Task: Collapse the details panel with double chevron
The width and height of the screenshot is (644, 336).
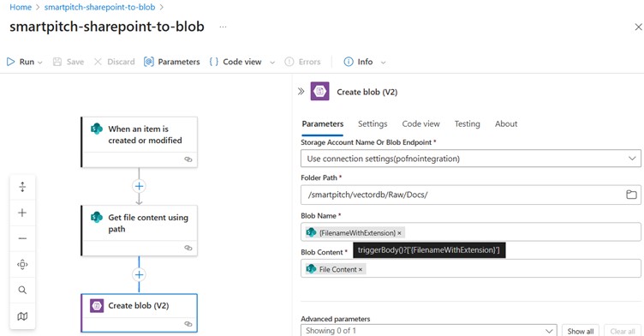Action: [x=301, y=92]
